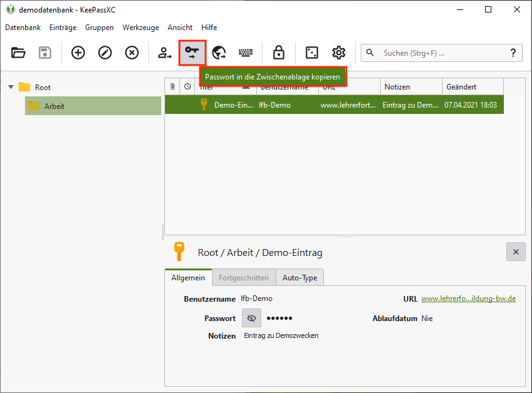Click the delete entry X icon
532x393 pixels.
[x=132, y=53]
